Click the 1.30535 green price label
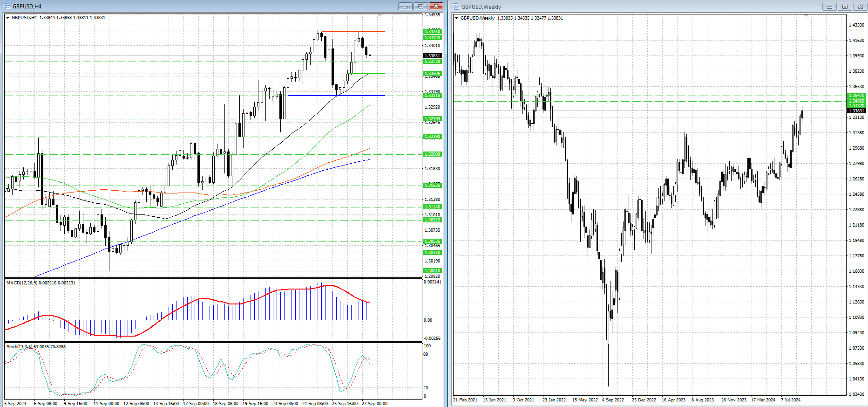 (432, 241)
